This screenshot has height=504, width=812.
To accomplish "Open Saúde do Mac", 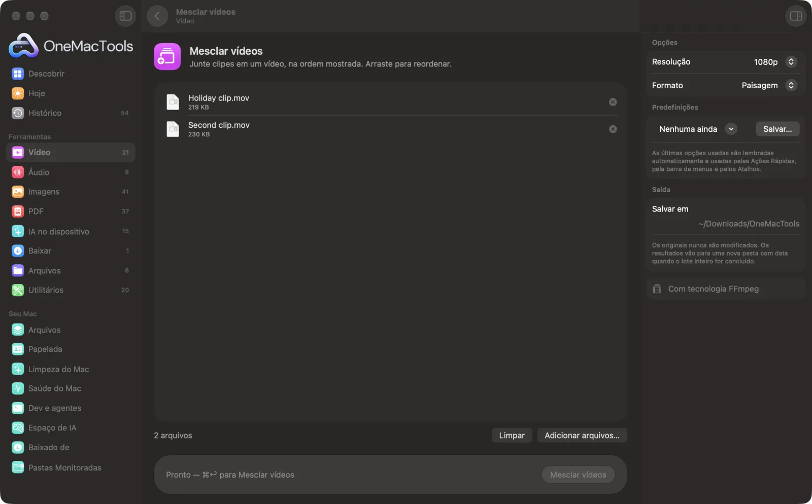I will [71, 388].
